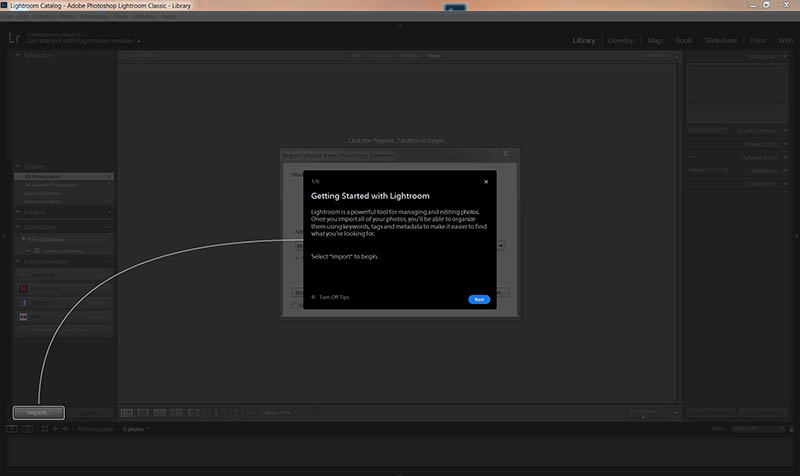The image size is (800, 476).
Task: Switch to the Library module
Action: (x=584, y=40)
